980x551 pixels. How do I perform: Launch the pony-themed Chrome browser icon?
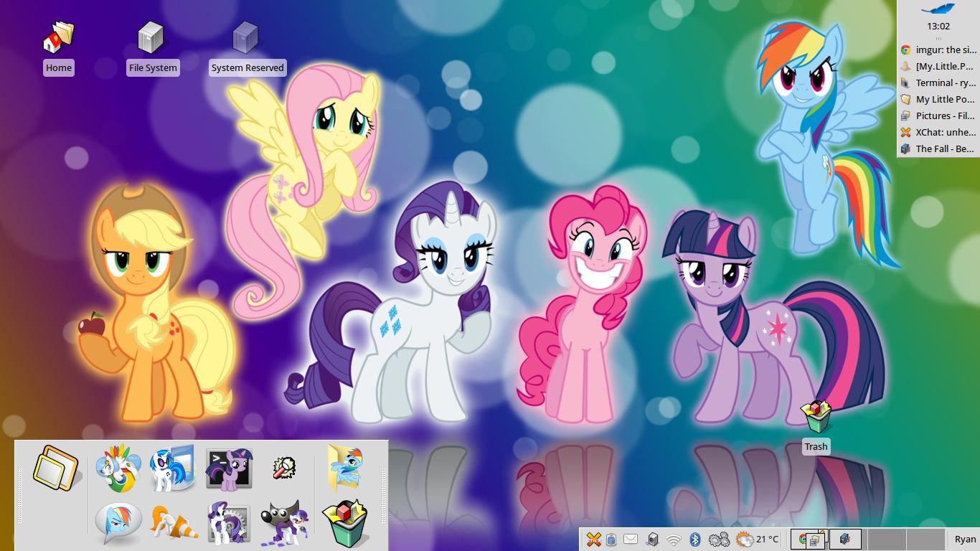[117, 468]
